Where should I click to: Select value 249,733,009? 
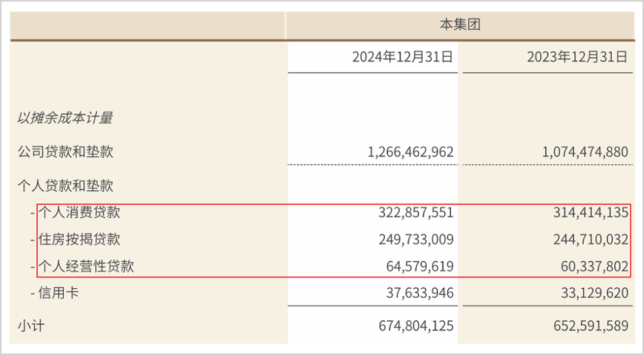coord(416,239)
